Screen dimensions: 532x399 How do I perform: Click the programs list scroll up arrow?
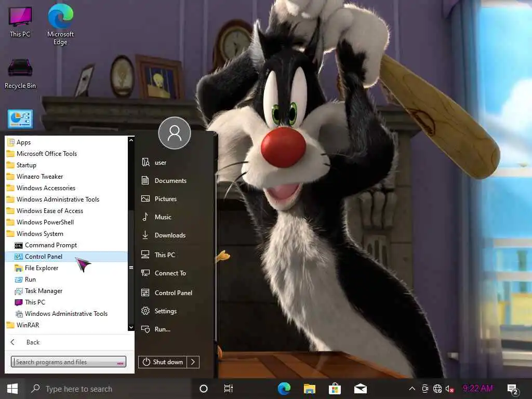click(131, 140)
